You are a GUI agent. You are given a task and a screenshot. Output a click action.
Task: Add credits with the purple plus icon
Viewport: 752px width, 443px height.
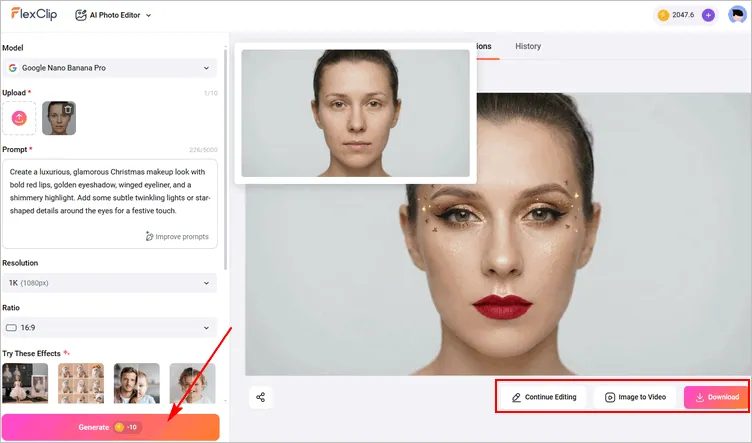pos(708,15)
